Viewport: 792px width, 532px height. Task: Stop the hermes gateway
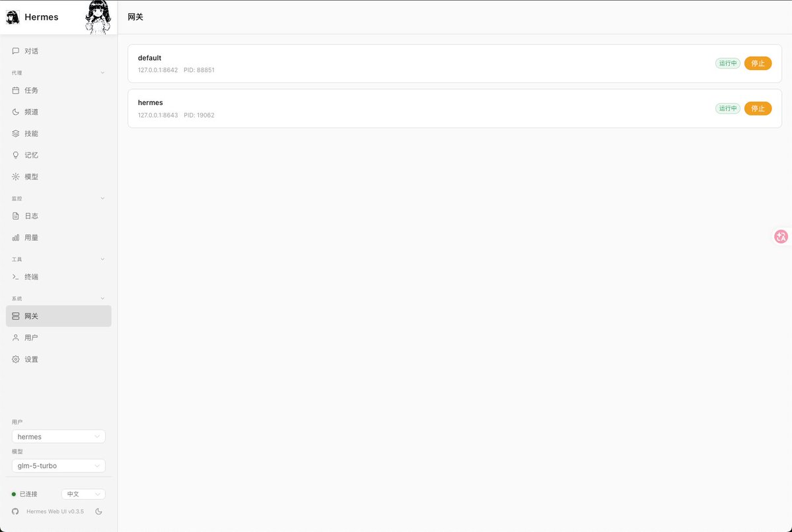click(x=758, y=108)
